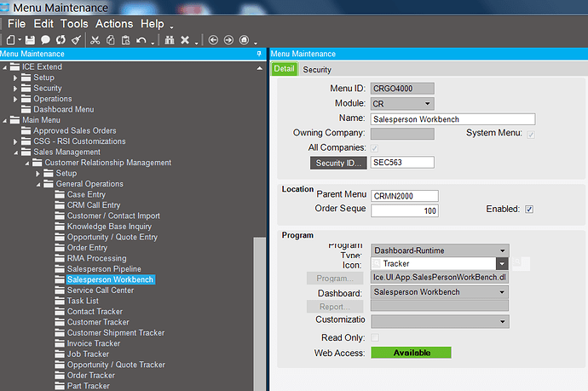Open the Dashboard dropdown
Image resolution: width=588 pixels, height=391 pixels.
(x=502, y=292)
